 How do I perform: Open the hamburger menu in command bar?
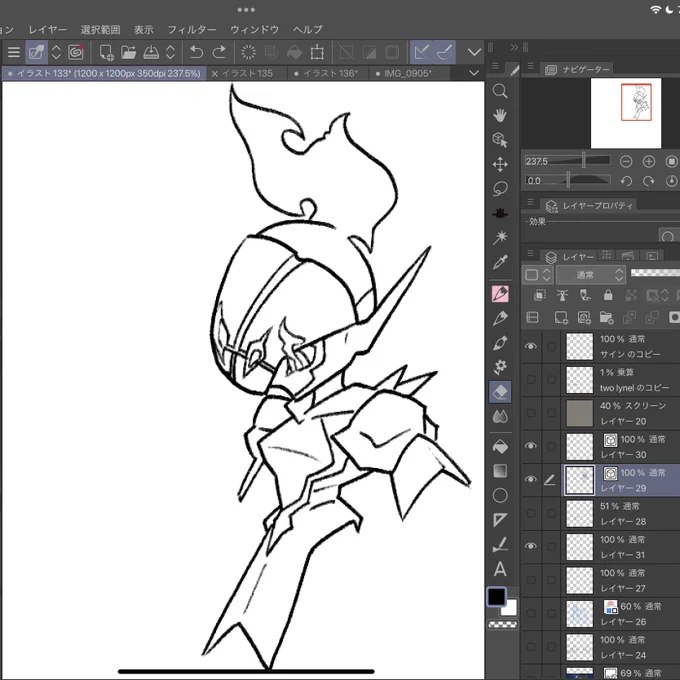click(14, 52)
